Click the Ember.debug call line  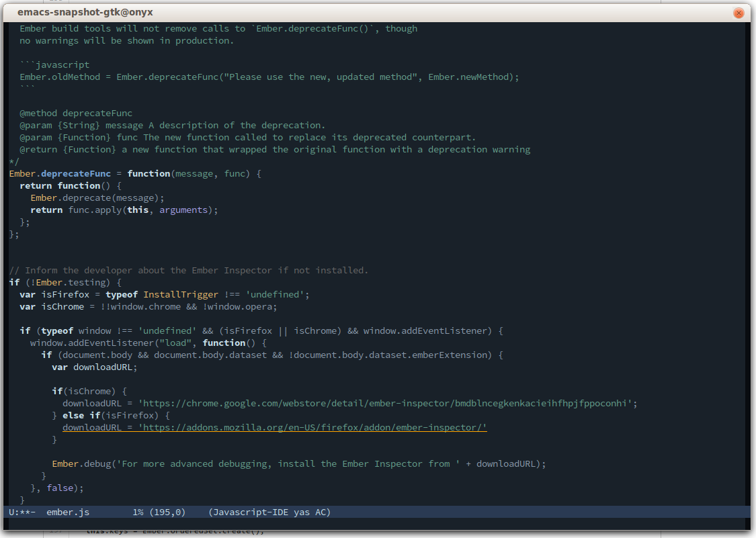pyautogui.click(x=299, y=463)
